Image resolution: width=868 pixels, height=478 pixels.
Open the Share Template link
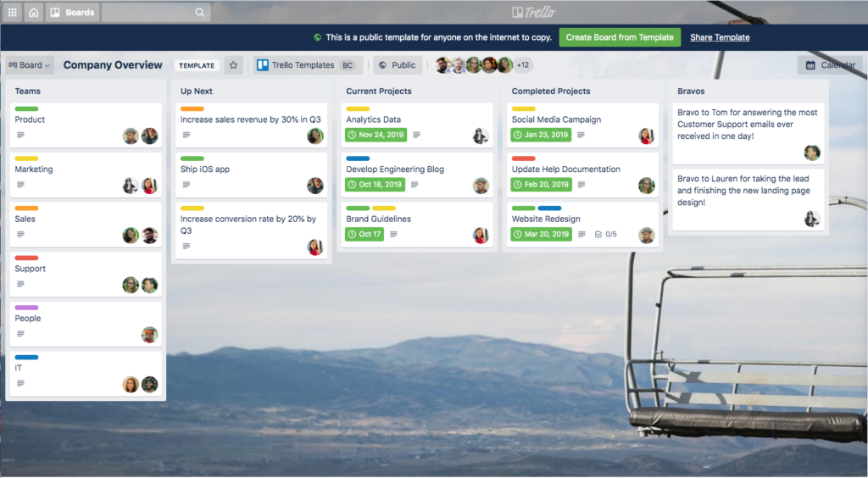pyautogui.click(x=720, y=37)
